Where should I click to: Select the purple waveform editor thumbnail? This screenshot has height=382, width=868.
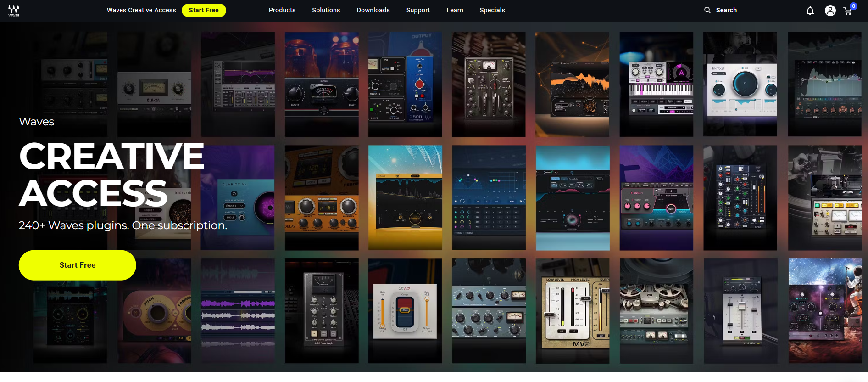pyautogui.click(x=238, y=311)
